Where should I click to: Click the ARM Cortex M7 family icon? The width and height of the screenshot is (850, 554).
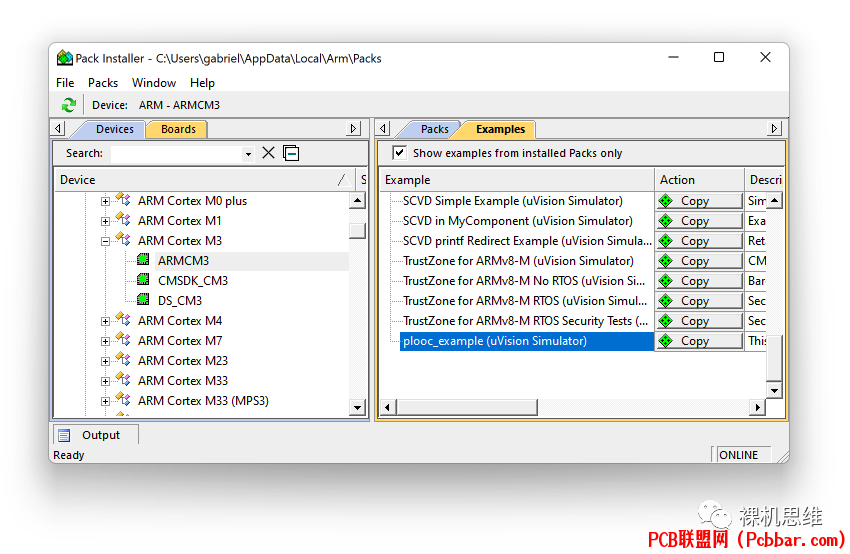[x=123, y=339]
